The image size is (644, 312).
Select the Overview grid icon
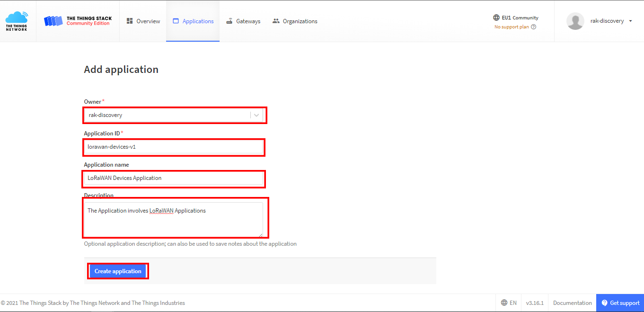point(129,21)
